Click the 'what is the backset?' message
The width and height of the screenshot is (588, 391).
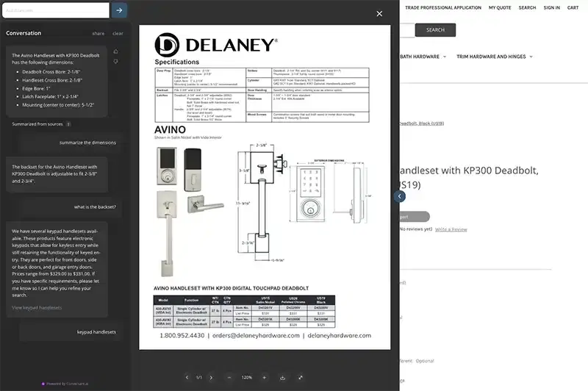pyautogui.click(x=95, y=207)
